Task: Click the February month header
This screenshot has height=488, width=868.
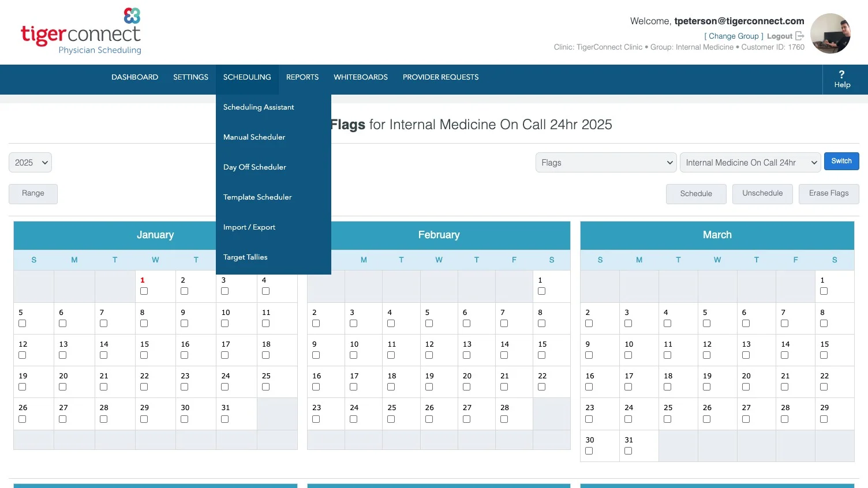Action: [x=439, y=235]
